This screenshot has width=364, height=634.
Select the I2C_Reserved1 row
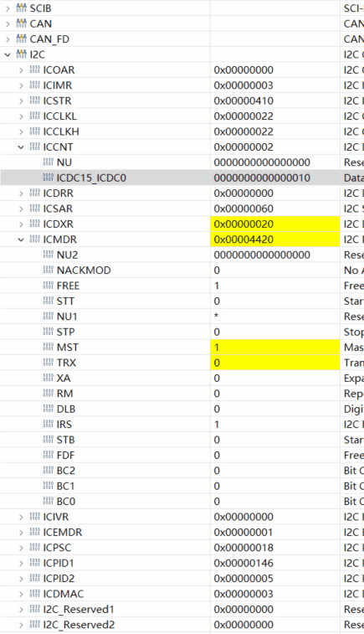coord(182,609)
